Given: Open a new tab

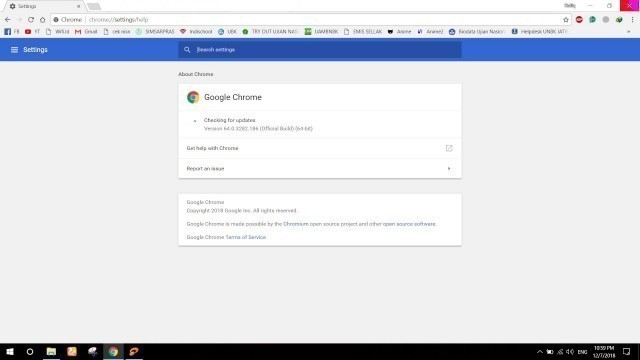Looking at the screenshot, I should click(94, 7).
